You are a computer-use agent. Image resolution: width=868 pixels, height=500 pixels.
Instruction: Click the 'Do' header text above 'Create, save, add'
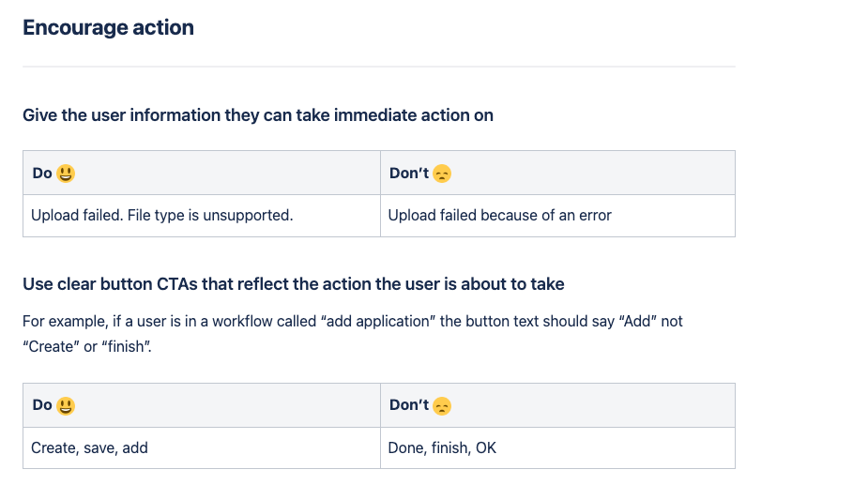42,405
